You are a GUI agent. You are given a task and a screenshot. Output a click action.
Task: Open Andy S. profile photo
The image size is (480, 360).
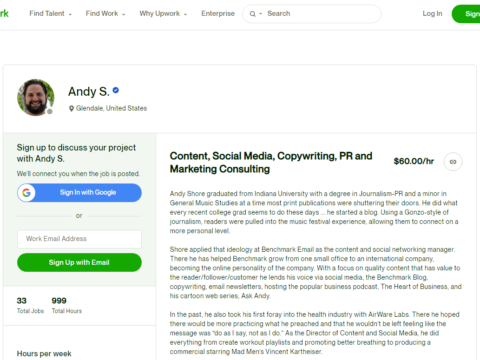click(36, 97)
